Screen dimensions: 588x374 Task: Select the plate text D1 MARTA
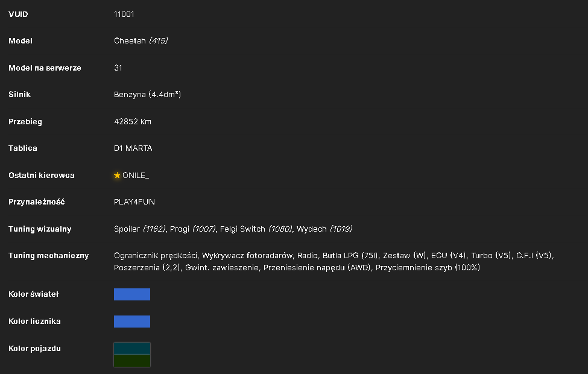click(133, 148)
